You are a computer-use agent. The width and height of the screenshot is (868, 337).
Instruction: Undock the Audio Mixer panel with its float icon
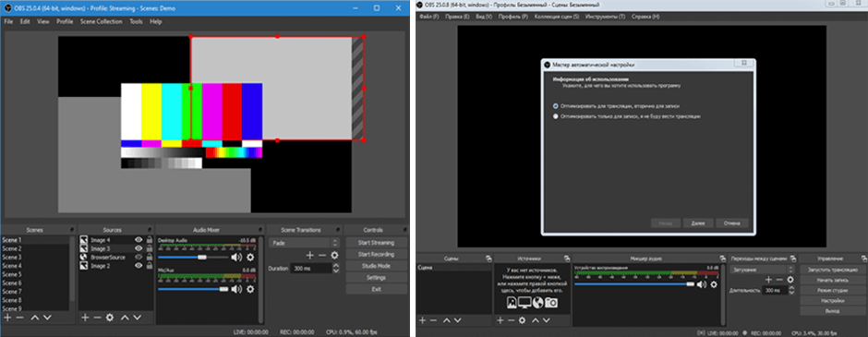(260, 230)
